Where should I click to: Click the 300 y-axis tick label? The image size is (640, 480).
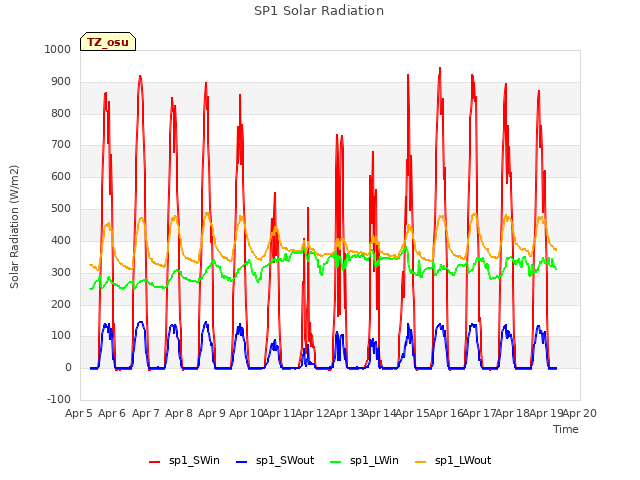[x=61, y=272]
